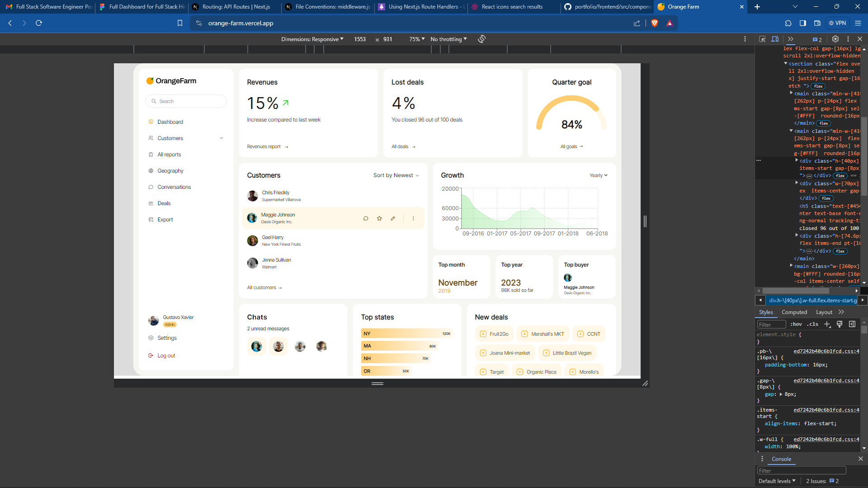Open the DevTools issues counter badge
The height and width of the screenshot is (488, 868).
pyautogui.click(x=817, y=39)
